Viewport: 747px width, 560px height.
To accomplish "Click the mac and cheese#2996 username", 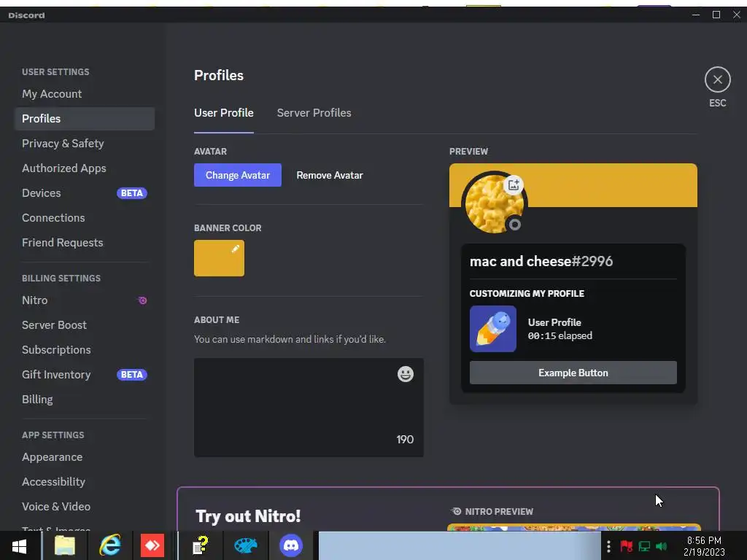I will coord(541,262).
